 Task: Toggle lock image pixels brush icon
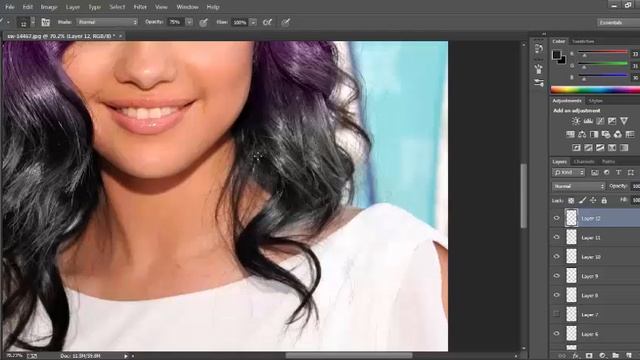tap(582, 200)
